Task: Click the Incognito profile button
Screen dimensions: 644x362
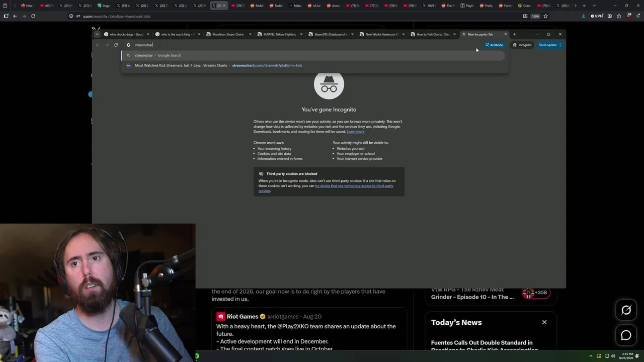Action: click(522, 45)
